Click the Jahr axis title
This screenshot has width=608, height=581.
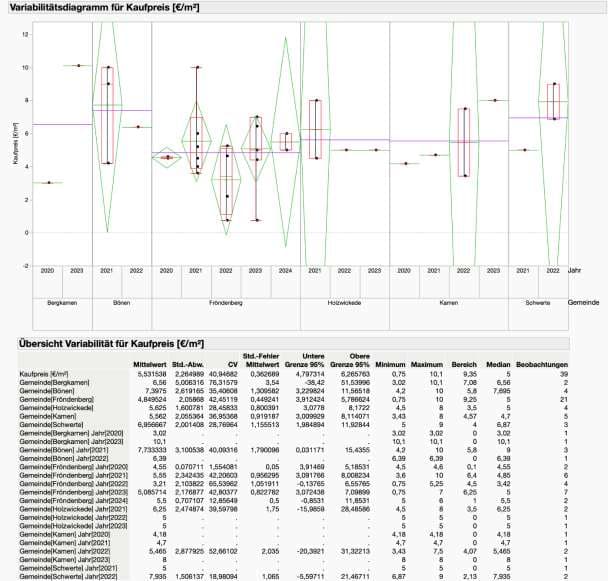(574, 270)
